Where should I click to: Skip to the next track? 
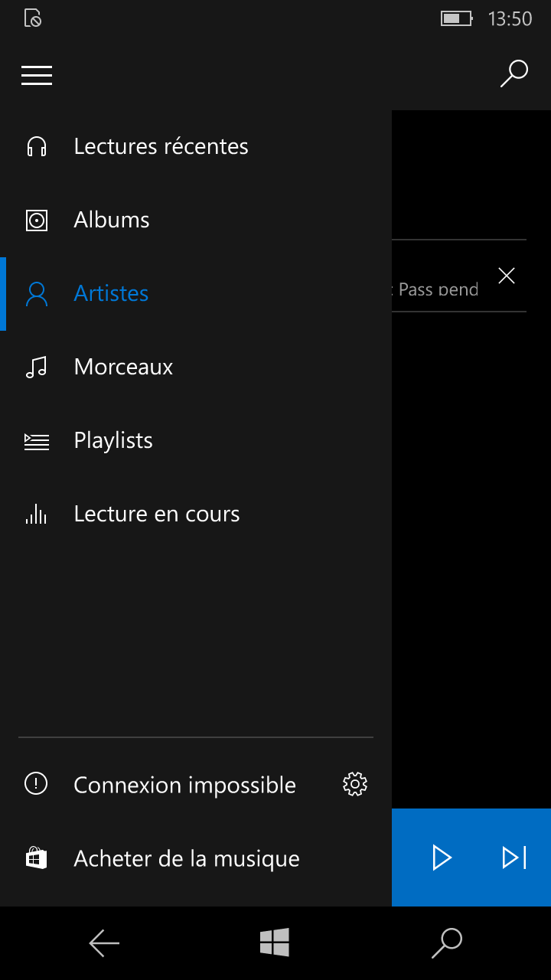[x=514, y=857]
